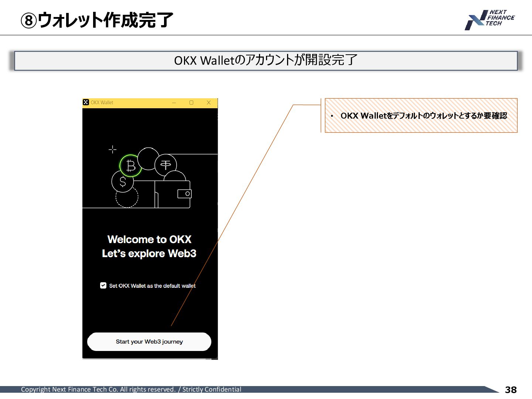
Task: Click the Welcome to OKX heading
Action: [x=149, y=239]
